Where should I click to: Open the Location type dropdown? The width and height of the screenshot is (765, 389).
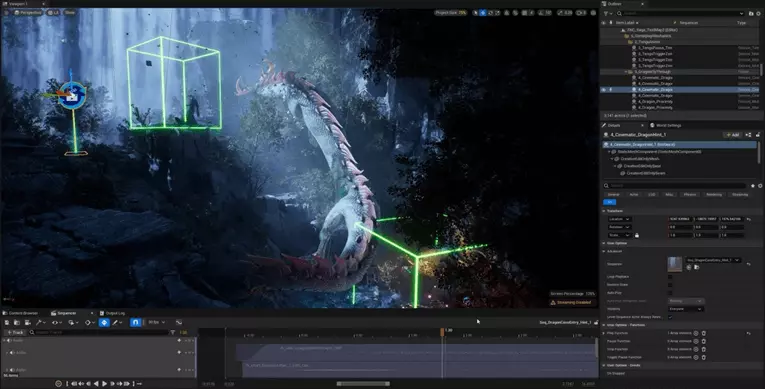[x=620, y=219]
